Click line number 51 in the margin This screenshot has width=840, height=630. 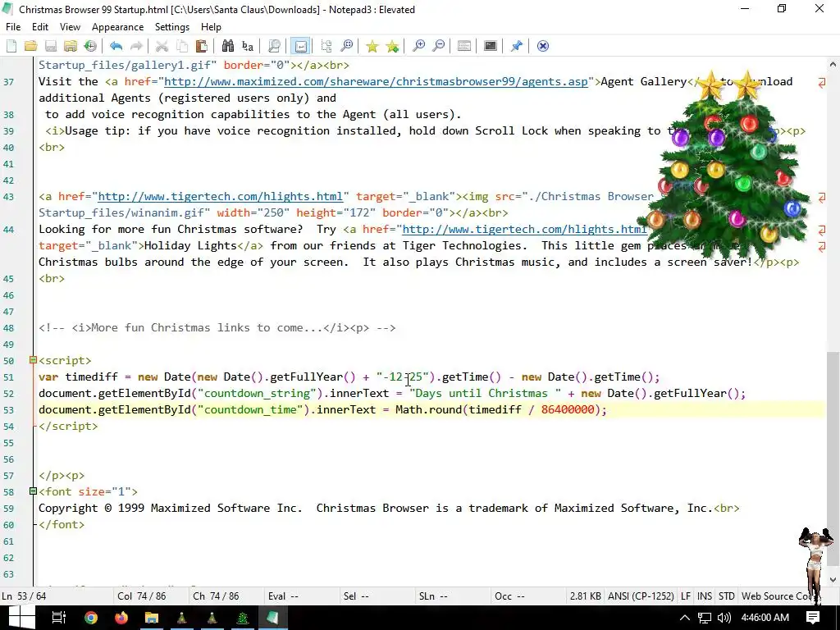click(x=8, y=377)
